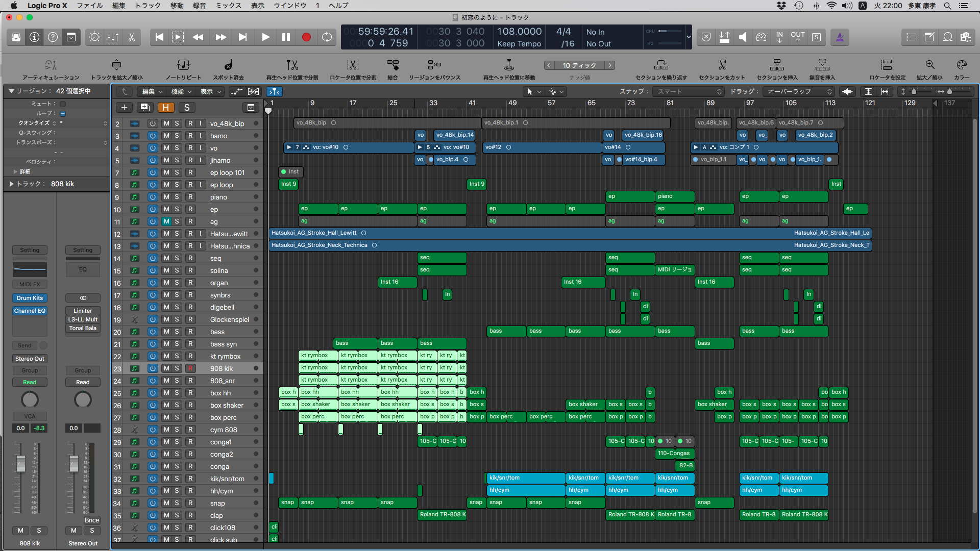The width and height of the screenshot is (980, 551).
Task: Click the Record button in transport
Action: [306, 37]
